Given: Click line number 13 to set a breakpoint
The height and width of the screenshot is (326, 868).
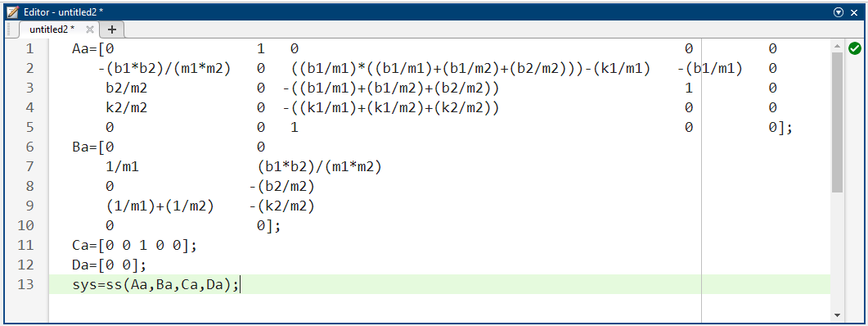Looking at the screenshot, I should (25, 284).
